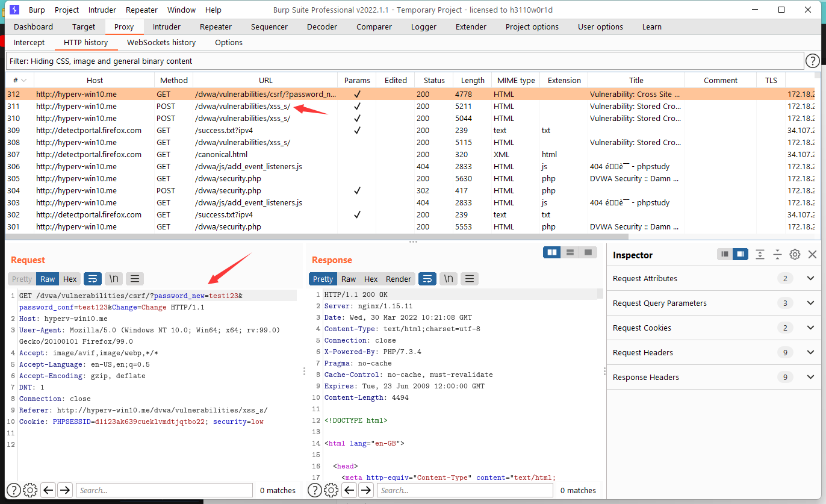Switch Request view to Pretty

22,279
